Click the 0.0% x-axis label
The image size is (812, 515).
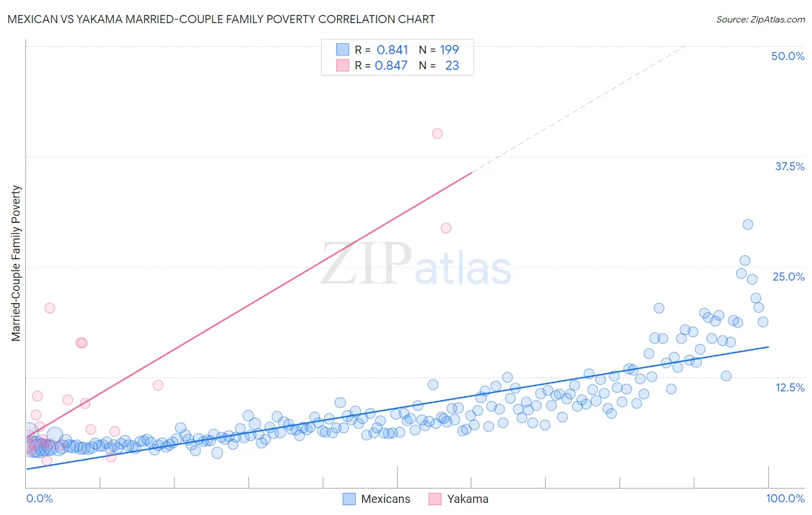click(x=39, y=498)
